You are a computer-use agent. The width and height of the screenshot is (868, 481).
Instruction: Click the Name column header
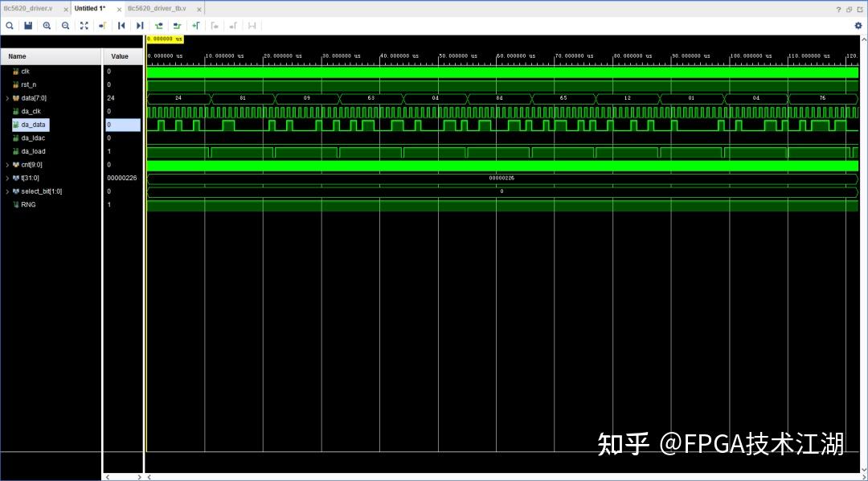coord(51,56)
